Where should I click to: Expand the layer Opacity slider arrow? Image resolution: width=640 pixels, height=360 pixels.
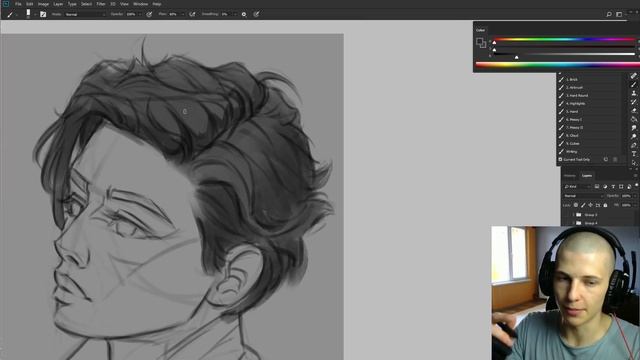(x=635, y=196)
